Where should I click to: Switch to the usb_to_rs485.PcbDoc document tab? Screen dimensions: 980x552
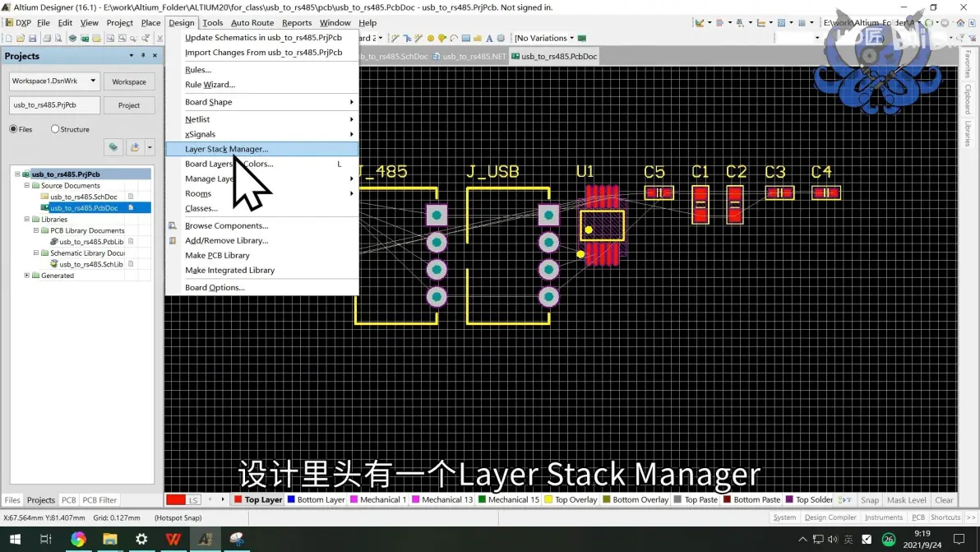pos(554,56)
